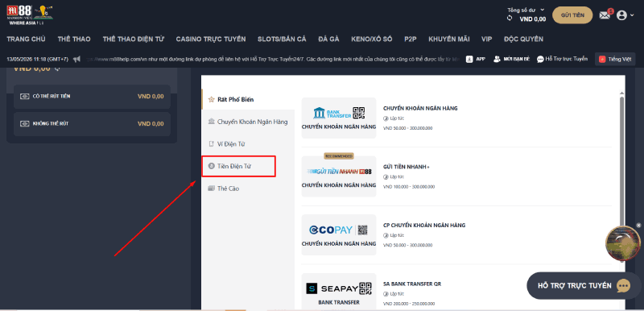Click the orange chat bubble icon
This screenshot has width=644, height=311.
(x=623, y=286)
